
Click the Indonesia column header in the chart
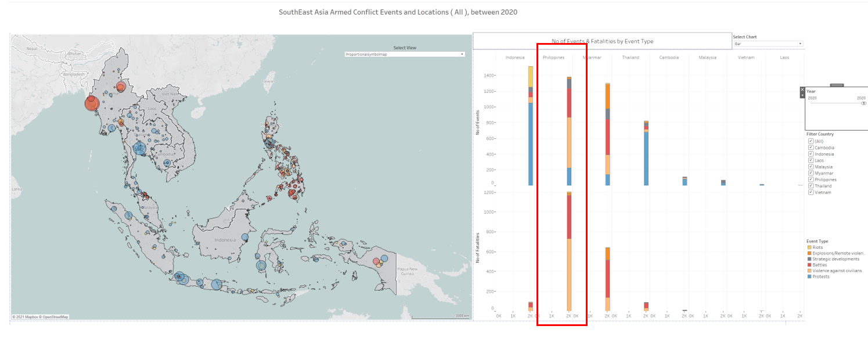coord(515,58)
